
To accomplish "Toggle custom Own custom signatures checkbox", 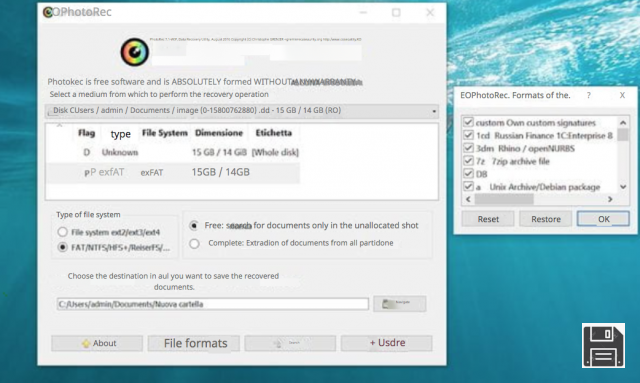I will point(469,122).
